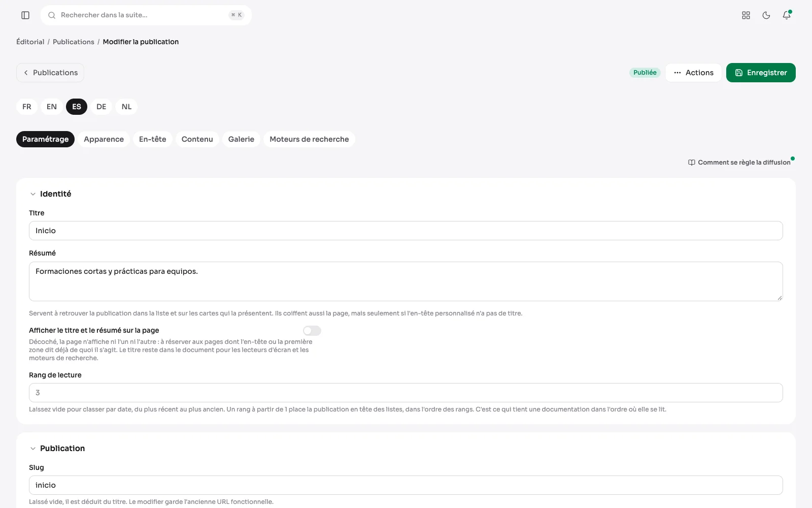
Task: Toggle the sidebar panel icon
Action: click(x=25, y=15)
